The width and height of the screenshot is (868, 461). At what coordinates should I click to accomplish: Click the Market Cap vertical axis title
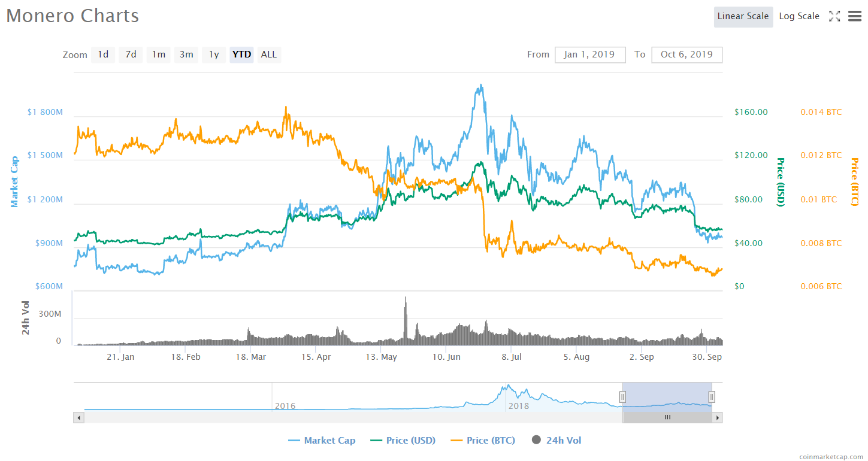click(14, 182)
